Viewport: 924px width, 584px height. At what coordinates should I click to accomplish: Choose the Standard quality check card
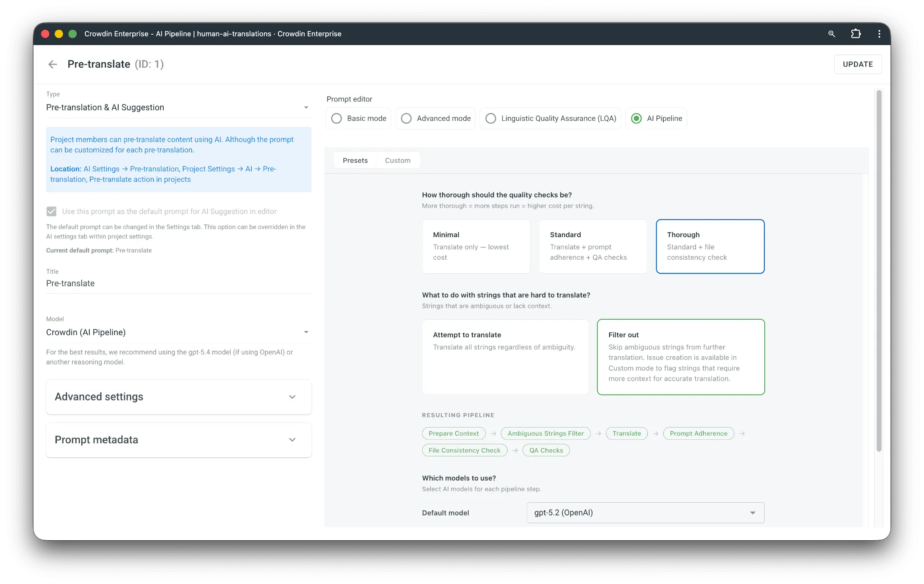click(593, 246)
